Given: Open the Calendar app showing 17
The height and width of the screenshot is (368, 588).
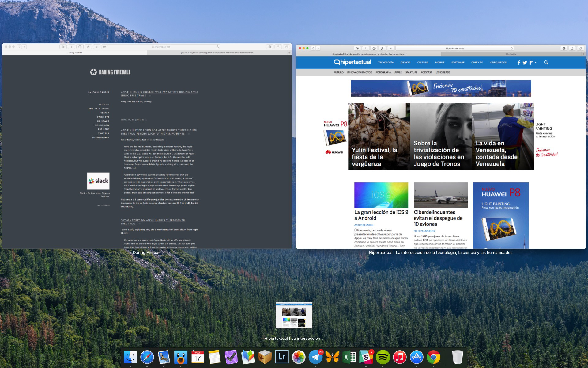Looking at the screenshot, I should click(198, 357).
